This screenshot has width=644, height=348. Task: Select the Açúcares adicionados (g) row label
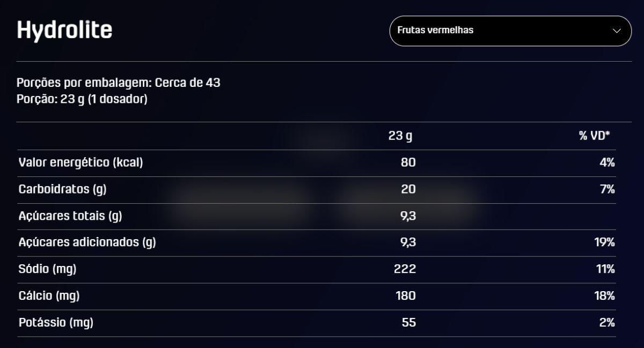(87, 242)
